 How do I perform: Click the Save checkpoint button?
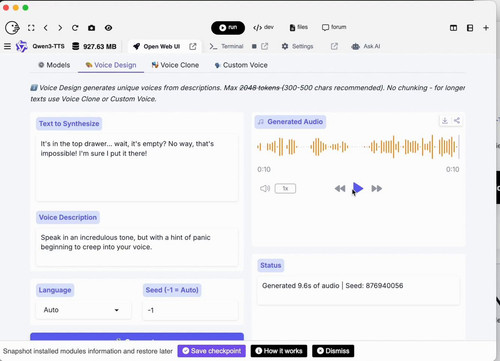coord(212,351)
